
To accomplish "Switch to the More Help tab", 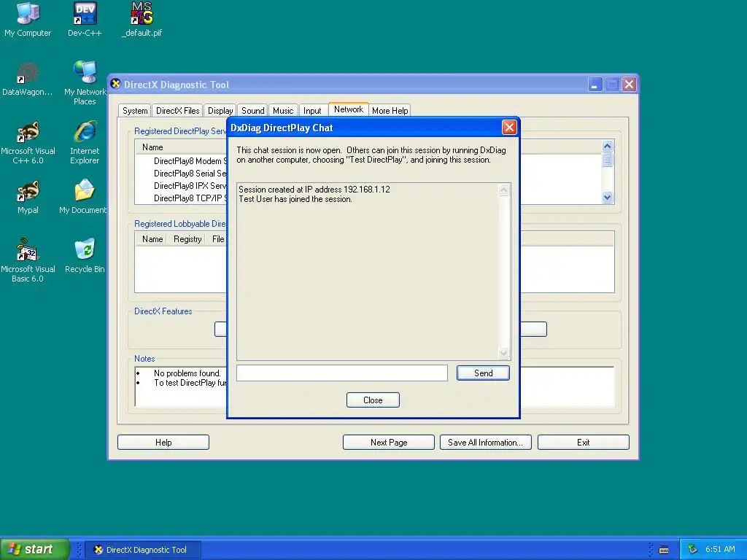I will tap(390, 111).
